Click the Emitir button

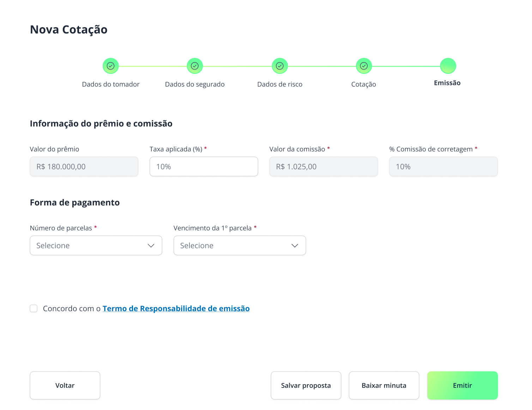click(x=462, y=385)
